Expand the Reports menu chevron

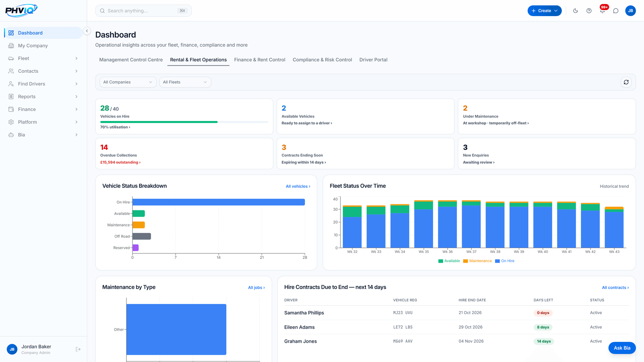[x=76, y=97]
